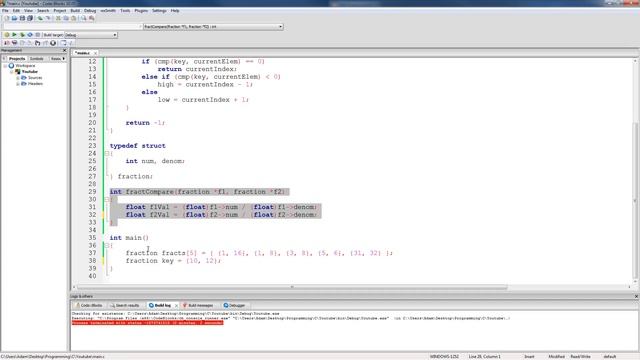This screenshot has height=360, width=640.
Task: Click the first icon in debugger toolbar
Action: pos(7,43)
